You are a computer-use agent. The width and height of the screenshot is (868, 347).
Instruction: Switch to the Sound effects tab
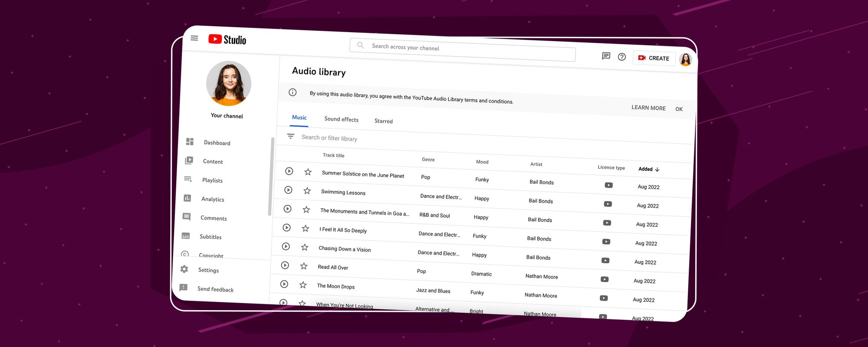pyautogui.click(x=341, y=119)
